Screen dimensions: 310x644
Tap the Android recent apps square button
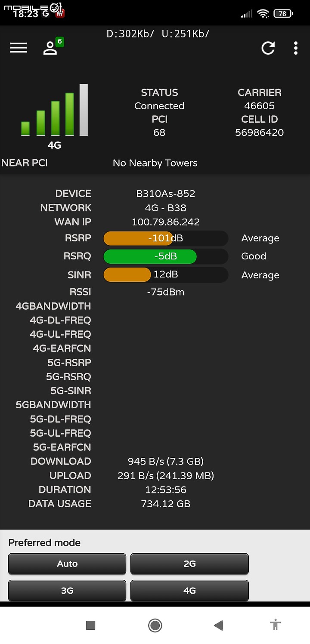(90, 625)
